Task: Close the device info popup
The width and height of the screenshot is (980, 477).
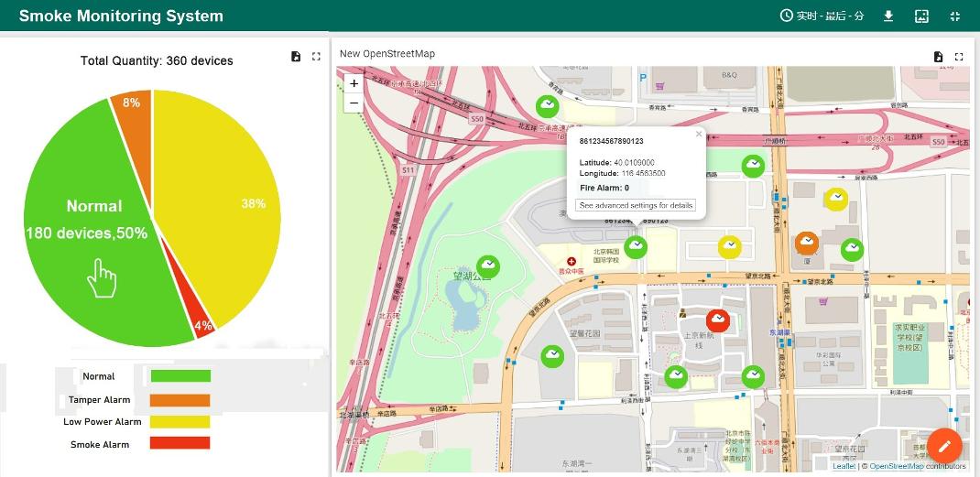Action: [x=699, y=134]
